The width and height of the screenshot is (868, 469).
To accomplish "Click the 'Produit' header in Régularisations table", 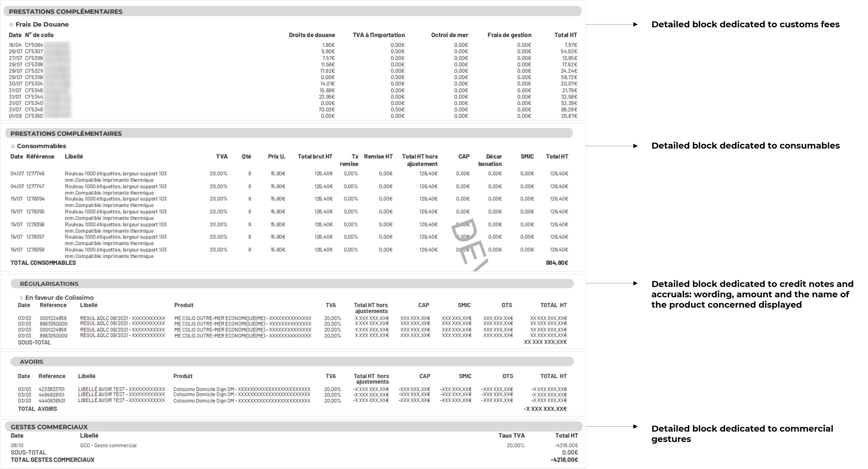I will tap(184, 305).
